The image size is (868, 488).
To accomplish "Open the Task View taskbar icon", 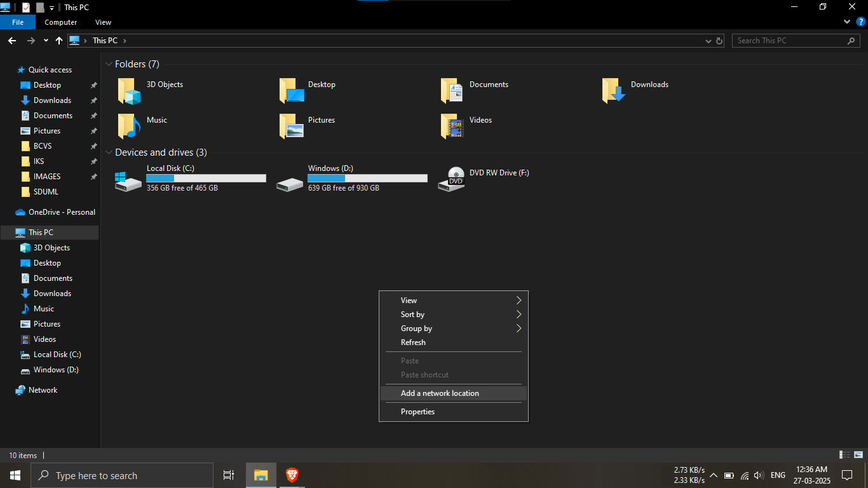I will click(229, 475).
